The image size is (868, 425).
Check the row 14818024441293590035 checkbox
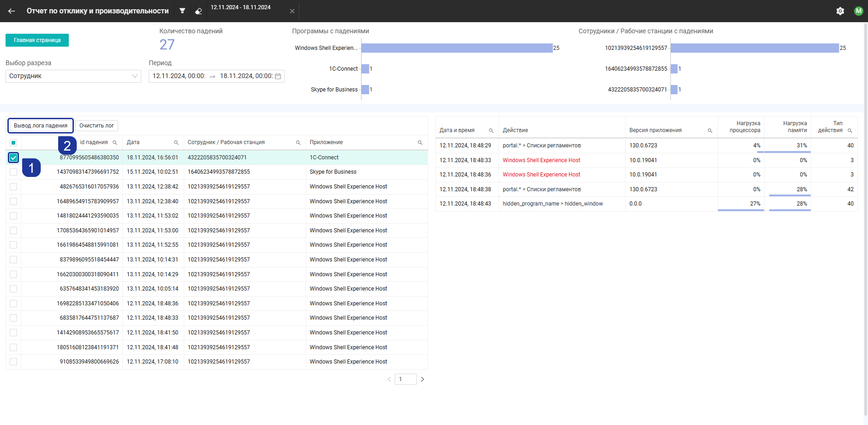coord(13,216)
